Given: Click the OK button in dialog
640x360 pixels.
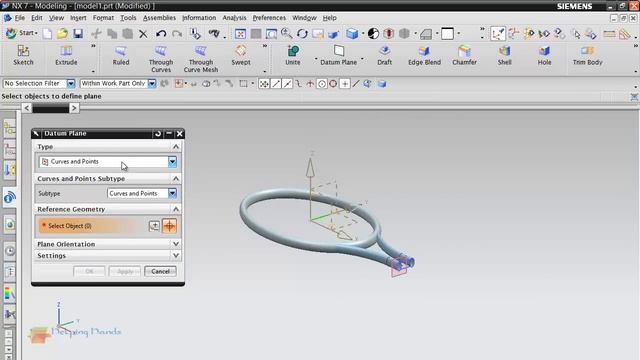Looking at the screenshot, I should pos(89,271).
